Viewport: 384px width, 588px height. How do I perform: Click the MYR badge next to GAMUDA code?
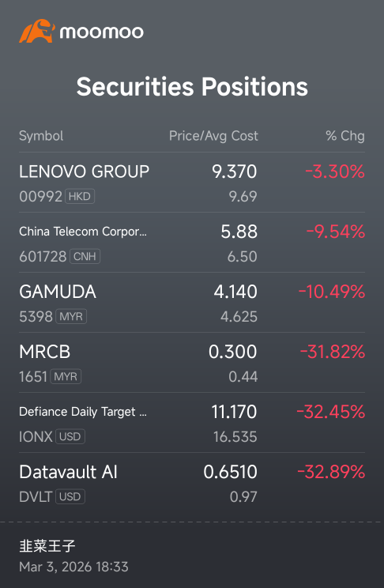coord(71,316)
